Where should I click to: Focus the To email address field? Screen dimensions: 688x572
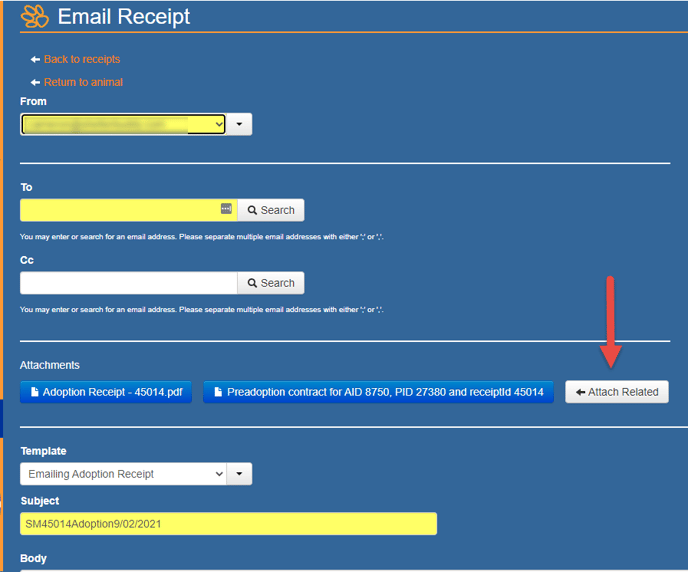pos(118,210)
